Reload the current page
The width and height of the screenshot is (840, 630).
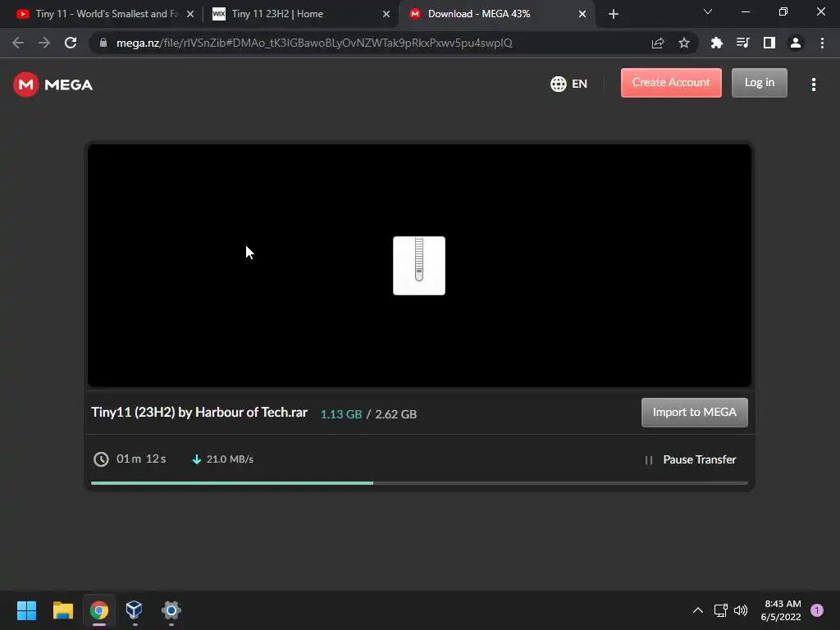[71, 43]
